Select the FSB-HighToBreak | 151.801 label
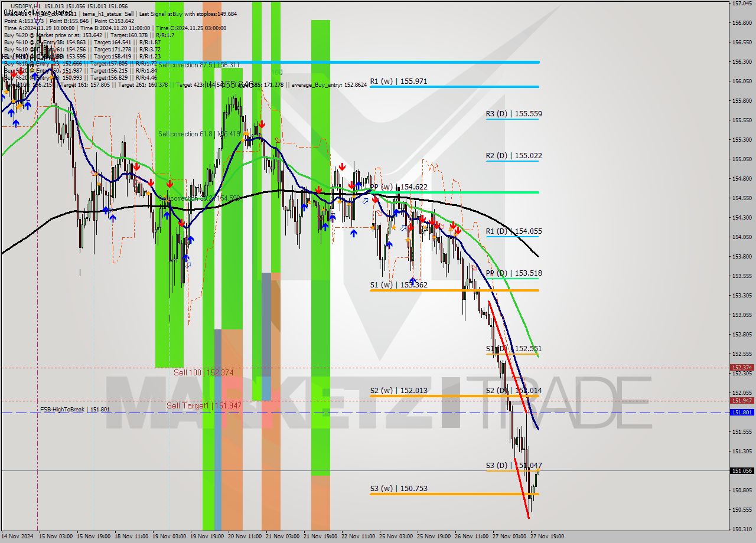The height and width of the screenshot is (543, 756). (x=75, y=409)
